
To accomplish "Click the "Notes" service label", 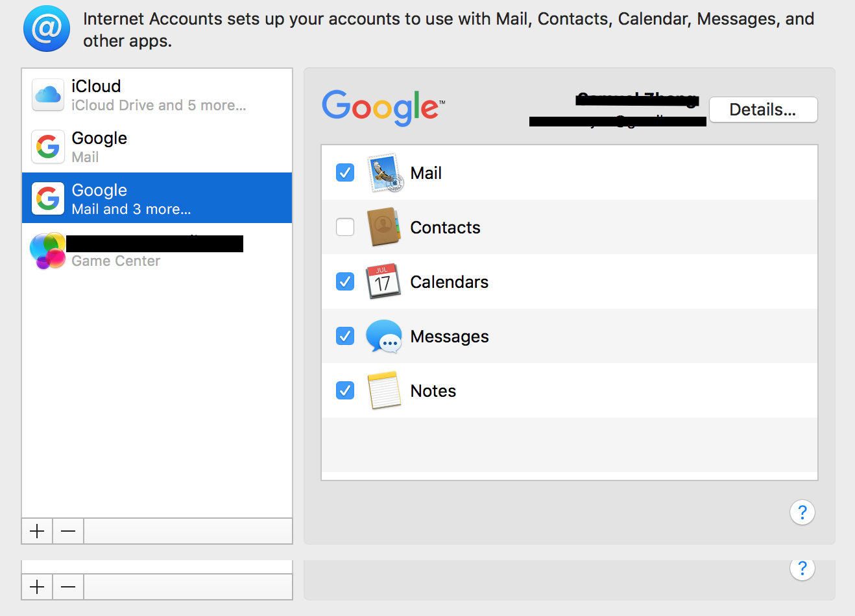I will pos(433,391).
